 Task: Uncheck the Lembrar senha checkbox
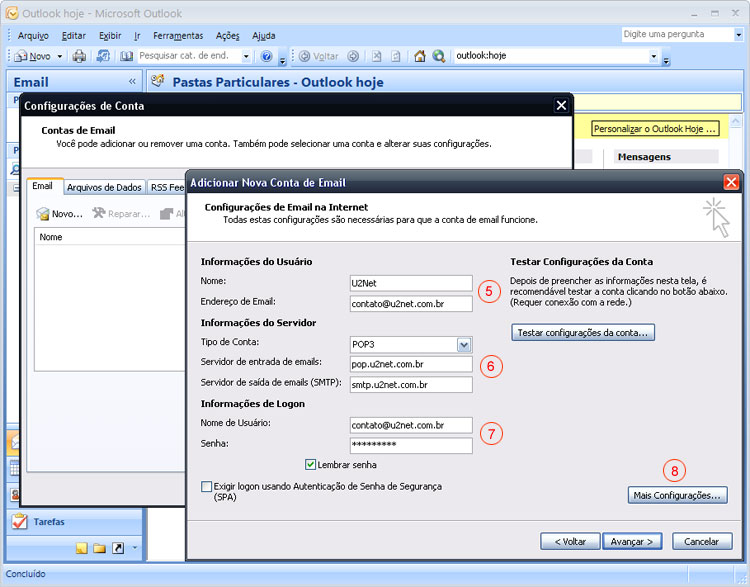pos(311,465)
